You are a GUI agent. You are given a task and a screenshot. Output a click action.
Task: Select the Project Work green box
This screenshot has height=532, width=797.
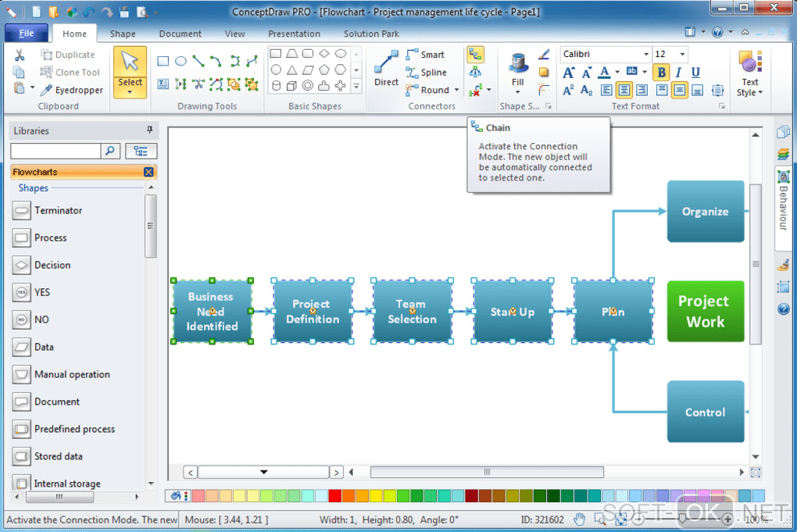click(x=706, y=312)
